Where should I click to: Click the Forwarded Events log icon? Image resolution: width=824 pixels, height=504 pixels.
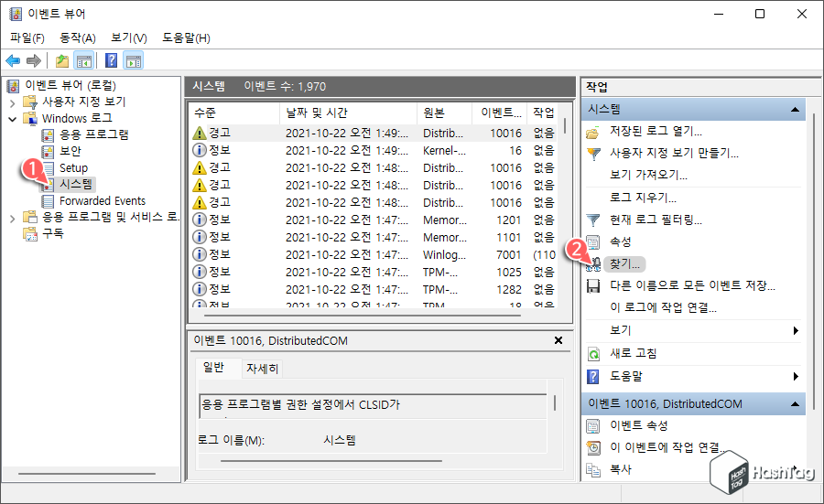(x=48, y=201)
